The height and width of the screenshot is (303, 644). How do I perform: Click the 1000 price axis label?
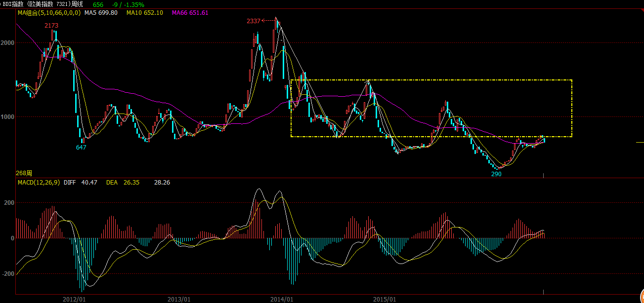tap(7, 117)
